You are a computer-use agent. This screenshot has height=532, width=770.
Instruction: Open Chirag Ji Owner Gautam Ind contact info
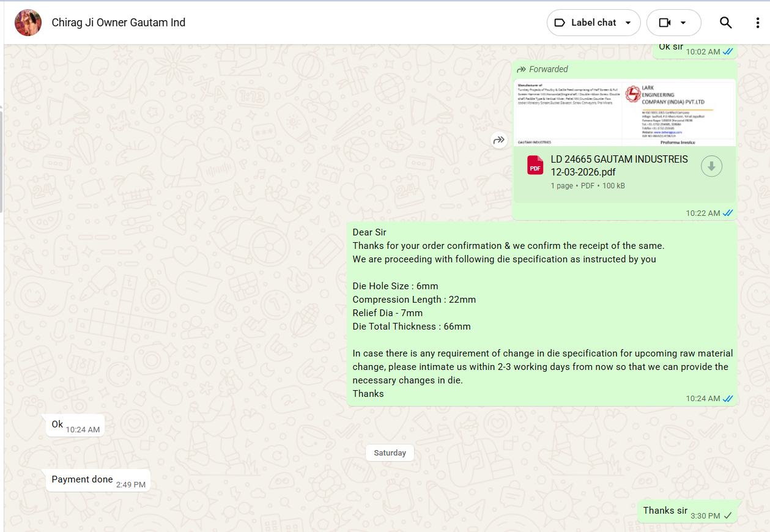click(118, 23)
